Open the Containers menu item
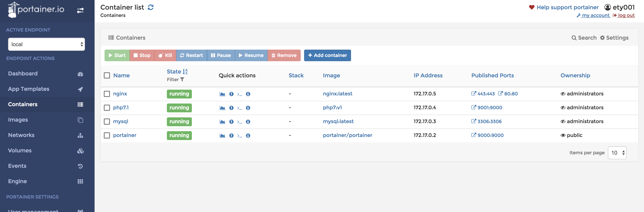Screen dimensions: 644x212 [23, 103]
